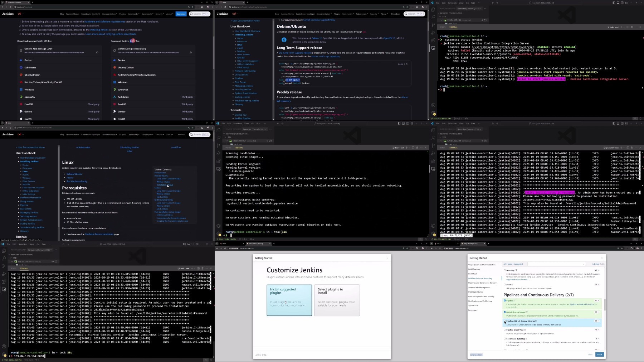Click the Jenkins logo on the Download and deploy page
The height and width of the screenshot is (362, 644).
click(8, 14)
